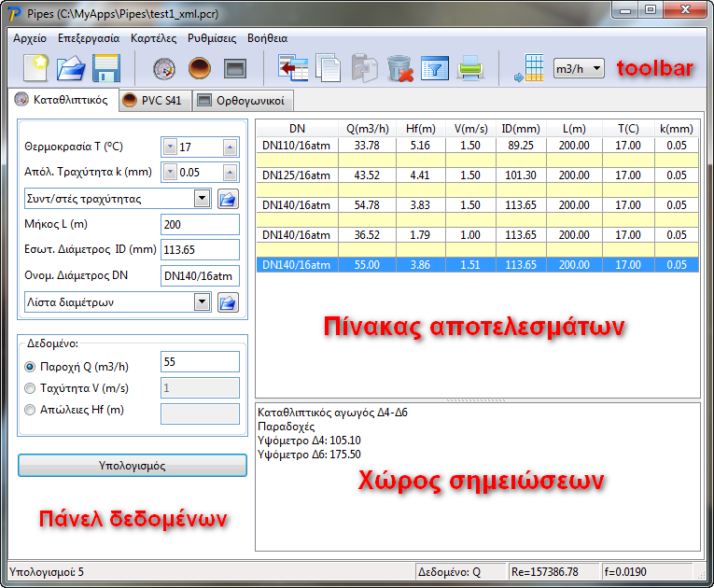This screenshot has height=588, width=714.
Task: Switch to the Ορθογωνικοί tab
Action: (243, 100)
